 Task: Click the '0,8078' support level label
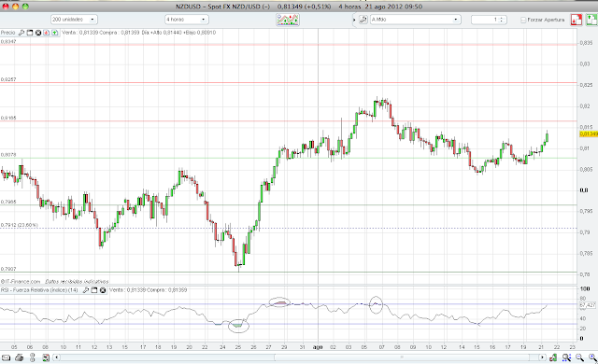pyautogui.click(x=8, y=155)
